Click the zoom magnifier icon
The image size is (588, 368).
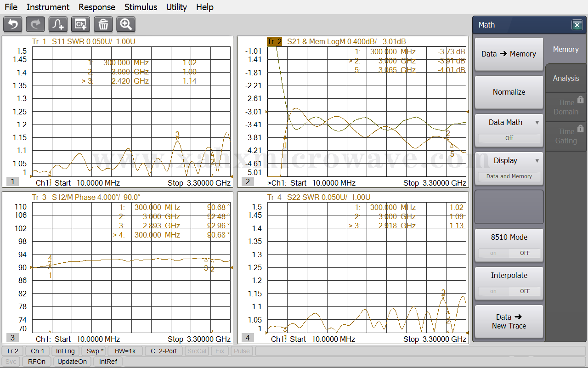tap(126, 24)
